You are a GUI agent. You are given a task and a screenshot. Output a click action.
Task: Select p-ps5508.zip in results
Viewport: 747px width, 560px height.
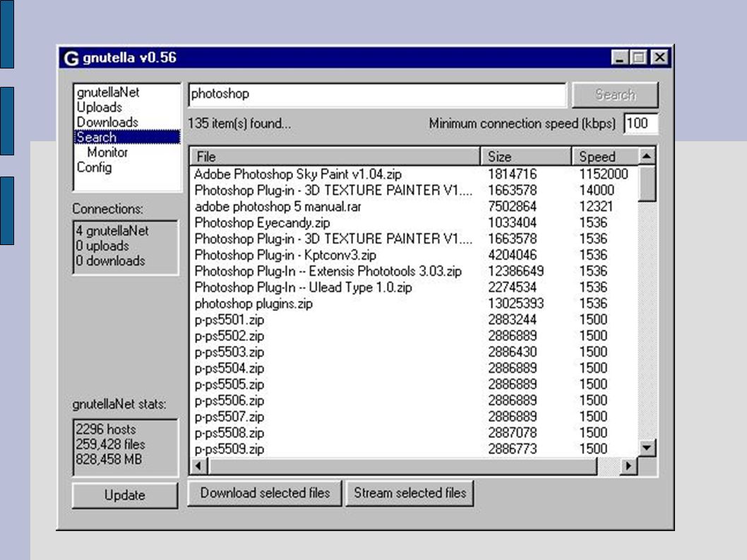[x=229, y=433]
